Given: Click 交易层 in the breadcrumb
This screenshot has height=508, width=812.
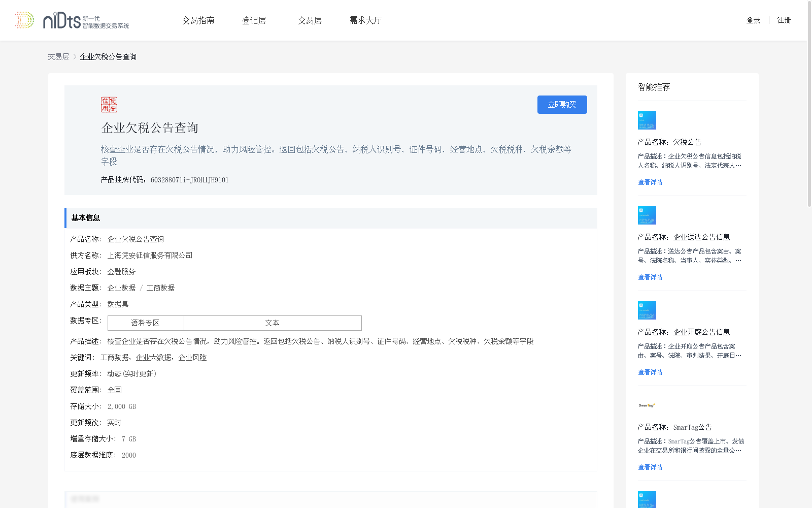Looking at the screenshot, I should tap(58, 57).
